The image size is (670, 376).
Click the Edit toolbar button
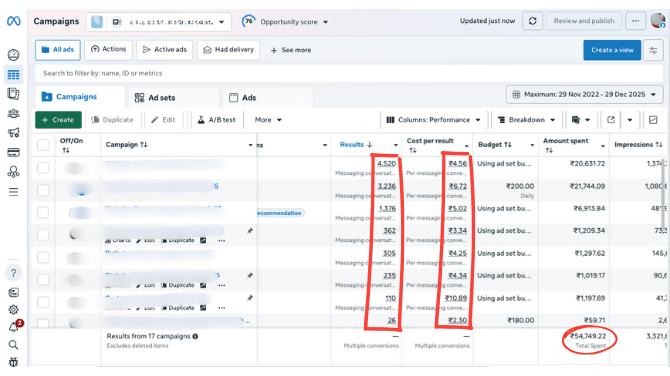coord(163,120)
